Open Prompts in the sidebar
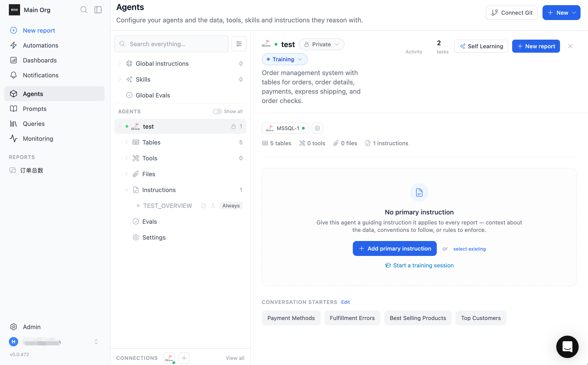The image size is (588, 365). pos(54,109)
